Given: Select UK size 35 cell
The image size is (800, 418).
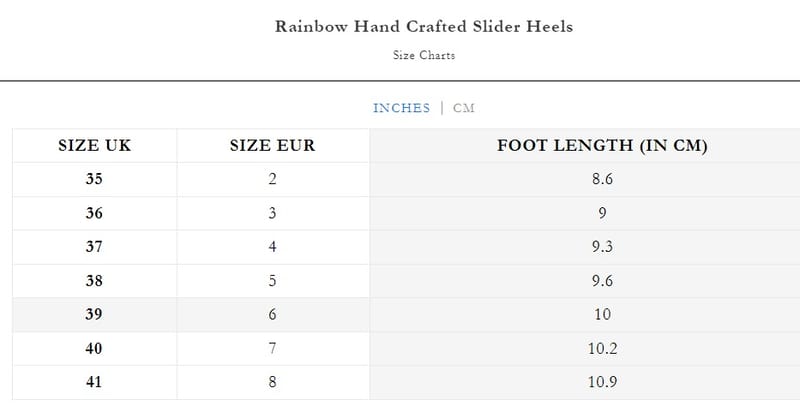Looking at the screenshot, I should [95, 179].
